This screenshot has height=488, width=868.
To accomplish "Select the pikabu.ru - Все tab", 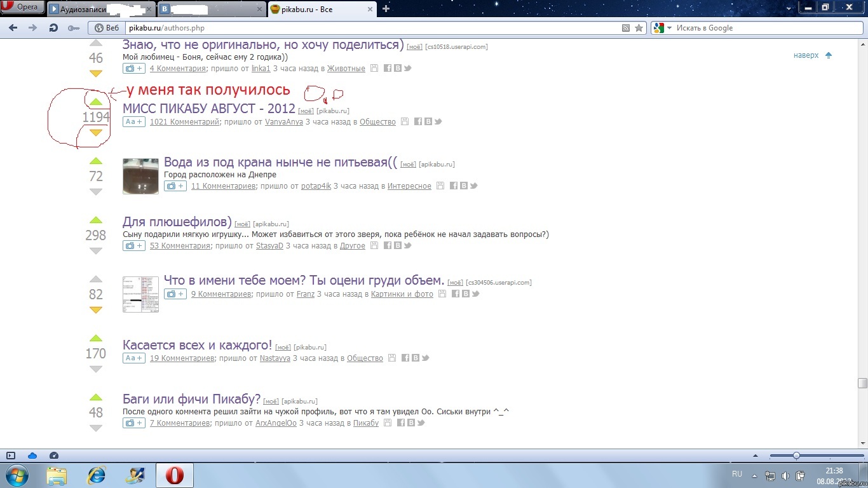I will [322, 9].
